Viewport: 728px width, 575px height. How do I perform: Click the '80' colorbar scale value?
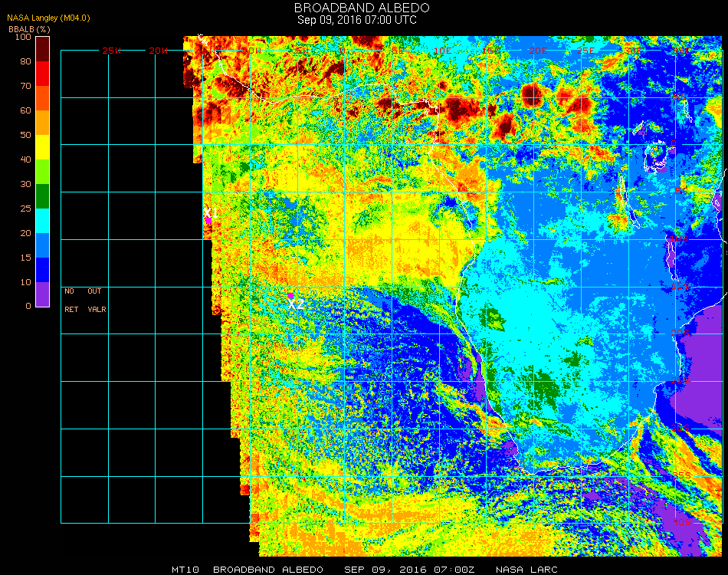(25, 61)
